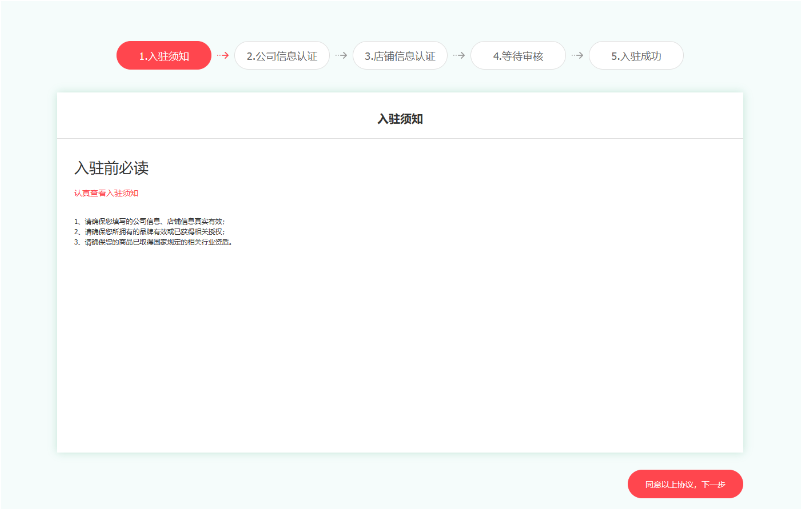The width and height of the screenshot is (802, 509).
Task: Click the red arrow after 1.入驻须知
Action: click(223, 55)
